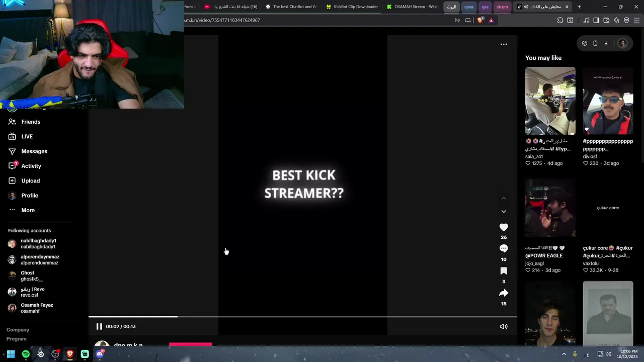
Task: Open Spotify from taskbar
Action: 26,354
